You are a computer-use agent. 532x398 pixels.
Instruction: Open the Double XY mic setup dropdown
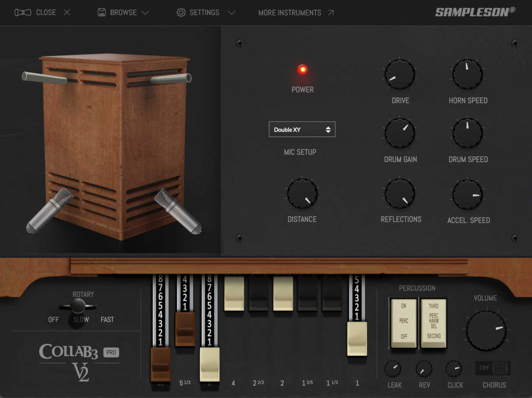click(x=302, y=129)
